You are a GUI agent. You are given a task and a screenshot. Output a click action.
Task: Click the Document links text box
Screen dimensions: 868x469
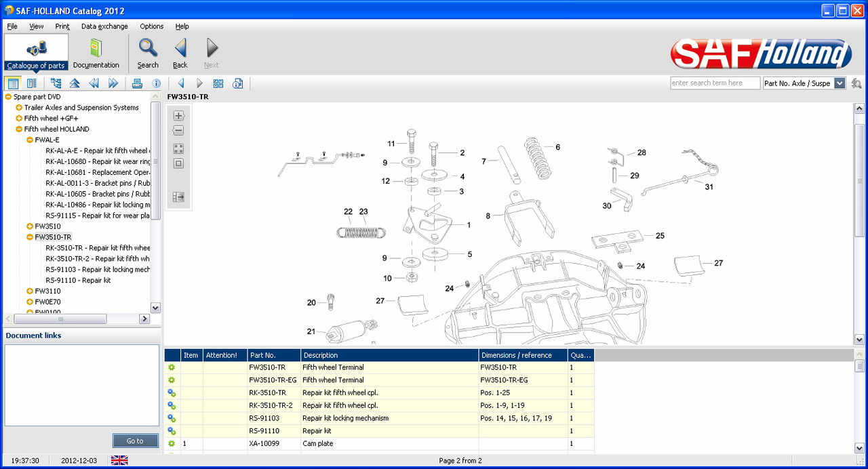pyautogui.click(x=81, y=385)
